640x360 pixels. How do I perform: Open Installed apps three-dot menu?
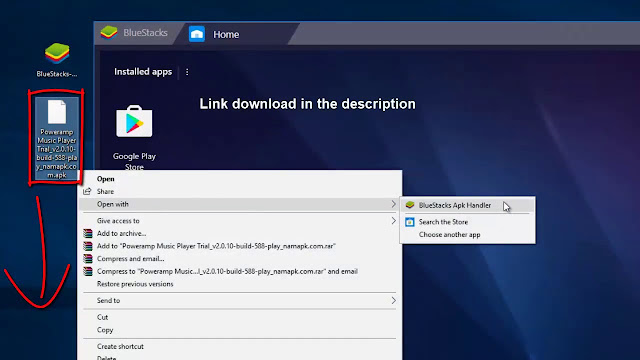click(x=187, y=72)
